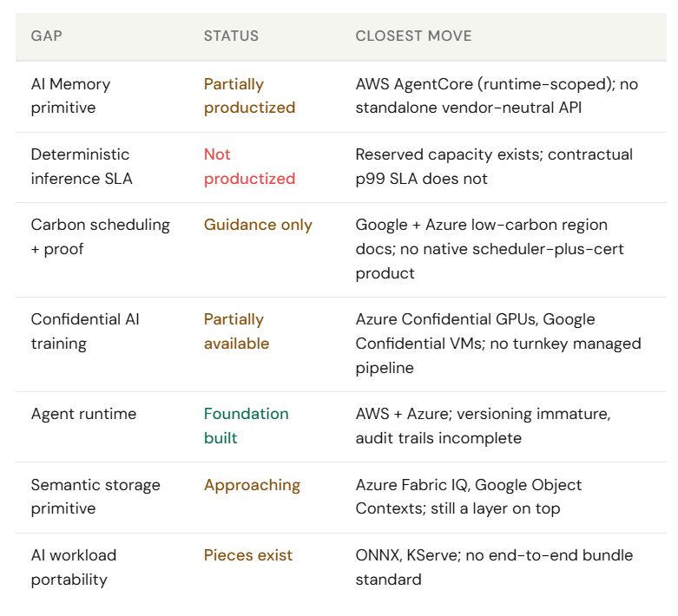The width and height of the screenshot is (678, 616).
Task: Select the Semantic storage primitive cell
Action: [95, 496]
